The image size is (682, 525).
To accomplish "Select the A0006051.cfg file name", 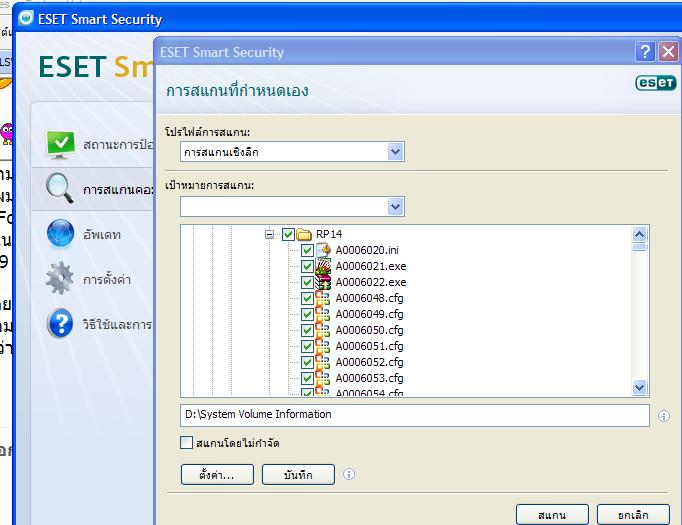I will tap(369, 347).
